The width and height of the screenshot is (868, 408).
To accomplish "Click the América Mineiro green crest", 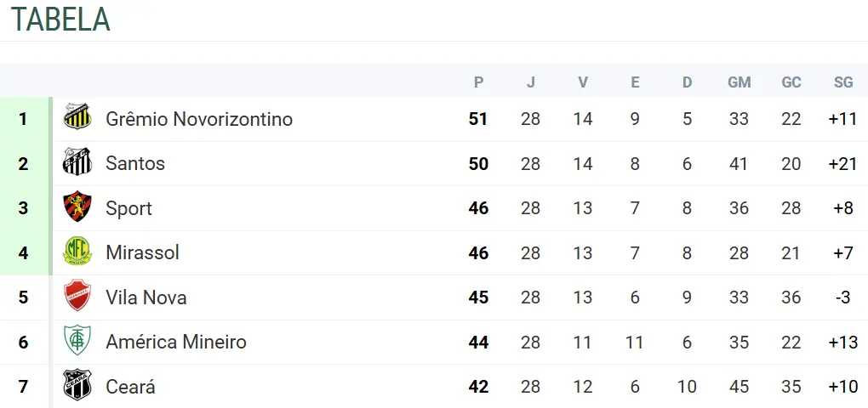I will (x=77, y=342).
